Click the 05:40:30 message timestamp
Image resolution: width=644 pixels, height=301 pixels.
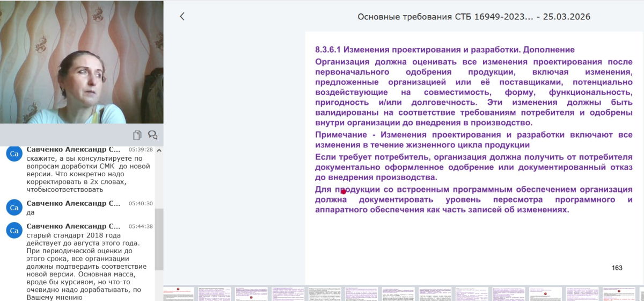141,204
